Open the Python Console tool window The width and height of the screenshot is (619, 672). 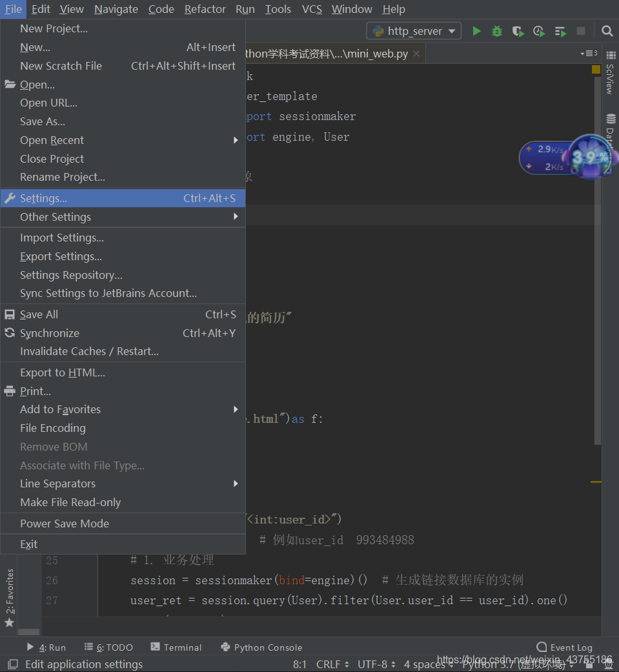261,647
